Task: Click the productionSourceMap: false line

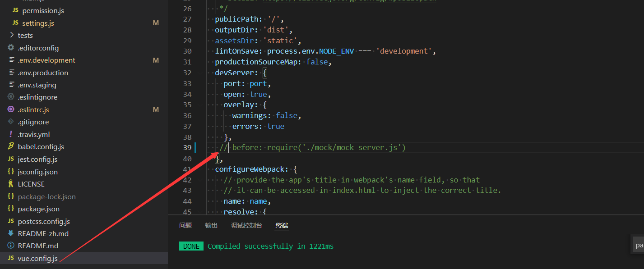Action: pos(273,62)
